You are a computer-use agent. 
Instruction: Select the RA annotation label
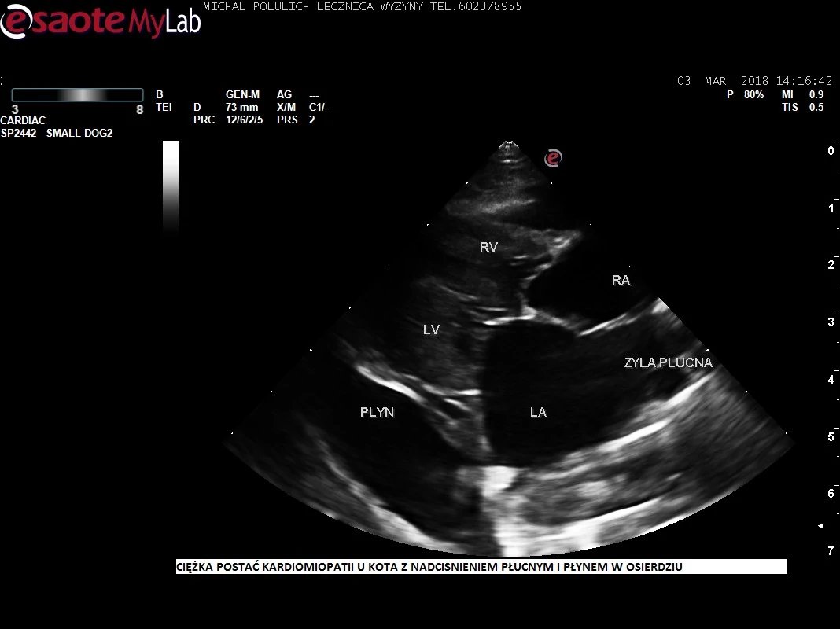click(x=621, y=280)
